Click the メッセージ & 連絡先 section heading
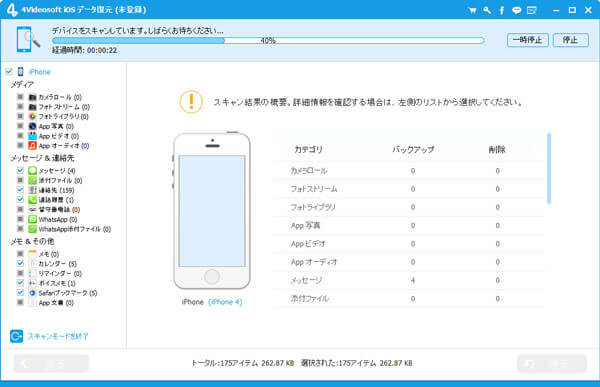The height and width of the screenshot is (387, 600). pyautogui.click(x=42, y=158)
